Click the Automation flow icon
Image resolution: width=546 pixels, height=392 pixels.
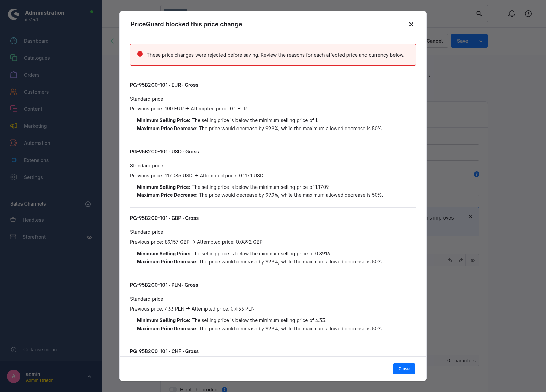(x=14, y=143)
